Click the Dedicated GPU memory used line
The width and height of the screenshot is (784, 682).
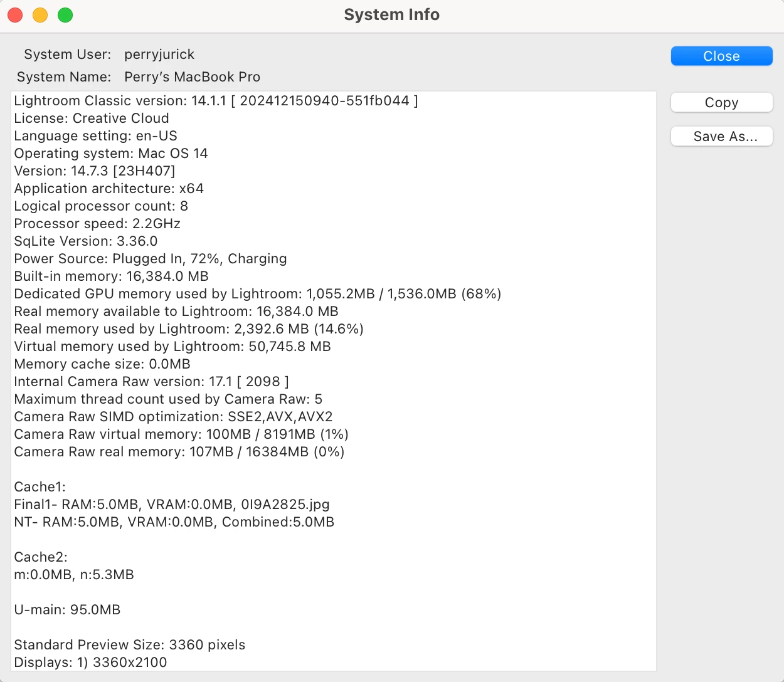coord(258,294)
